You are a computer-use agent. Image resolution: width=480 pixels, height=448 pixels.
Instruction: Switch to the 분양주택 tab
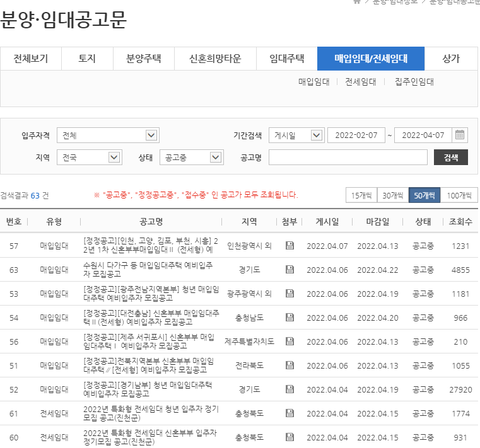[144, 59]
